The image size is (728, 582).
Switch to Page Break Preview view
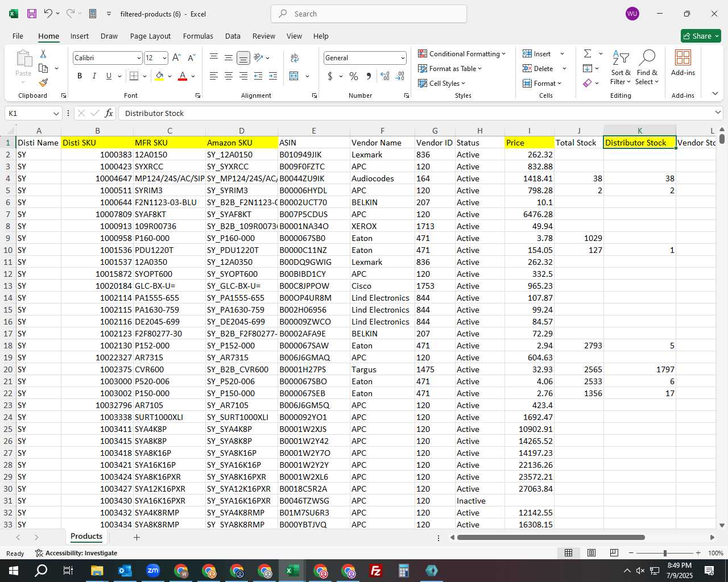click(x=614, y=553)
